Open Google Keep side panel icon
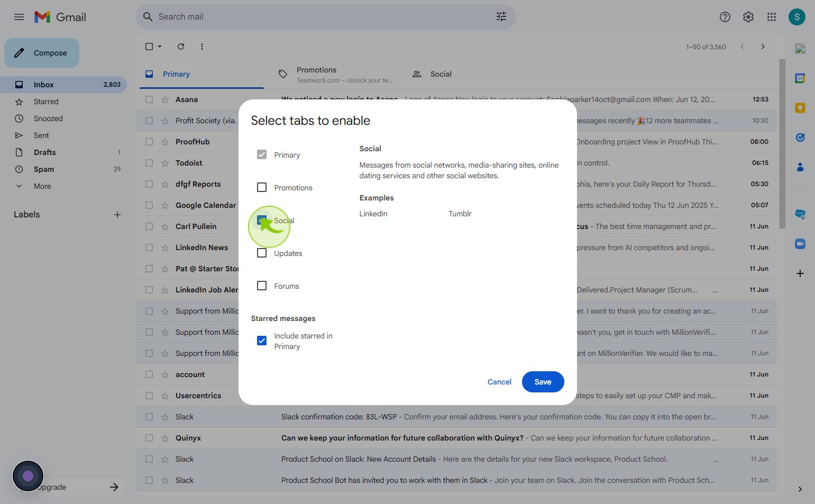This screenshot has height=504, width=815. point(800,108)
